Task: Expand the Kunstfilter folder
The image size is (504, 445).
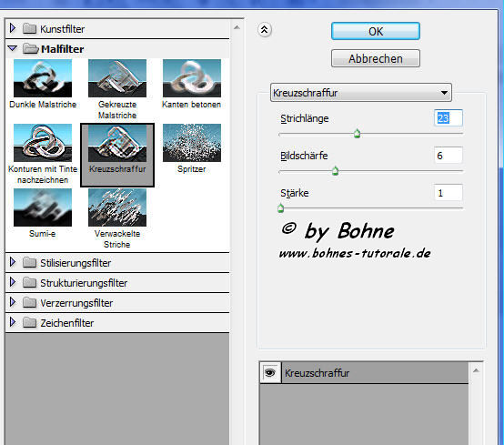Action: pyautogui.click(x=13, y=28)
